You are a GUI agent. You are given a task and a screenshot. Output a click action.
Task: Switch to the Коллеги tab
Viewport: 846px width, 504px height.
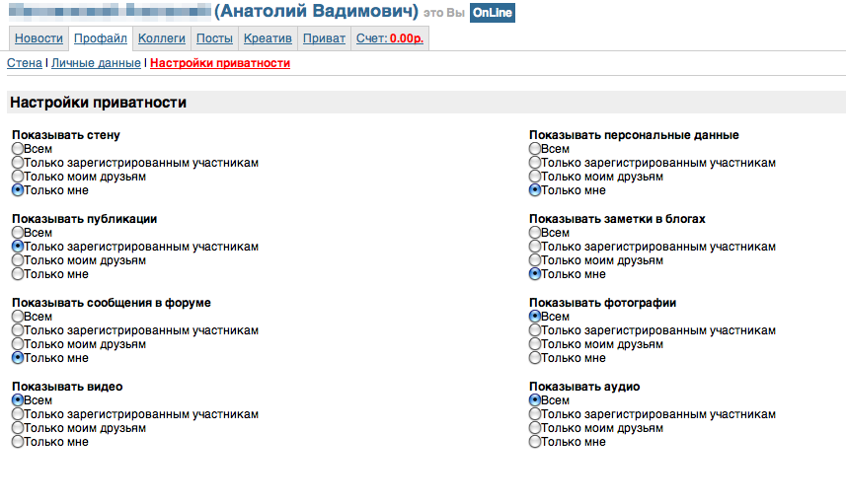tap(161, 38)
